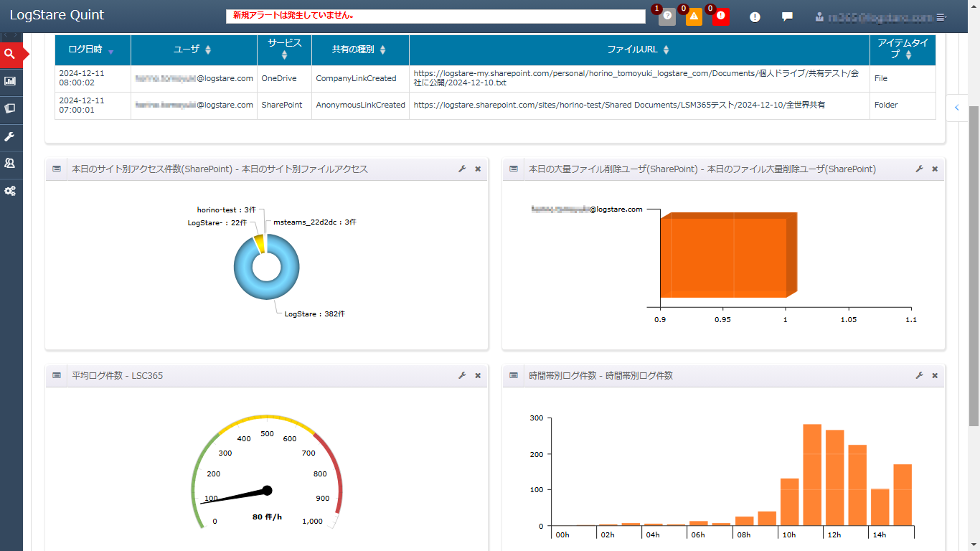Click the orange warning alert icon
Image resolution: width=980 pixels, height=551 pixels.
click(694, 17)
